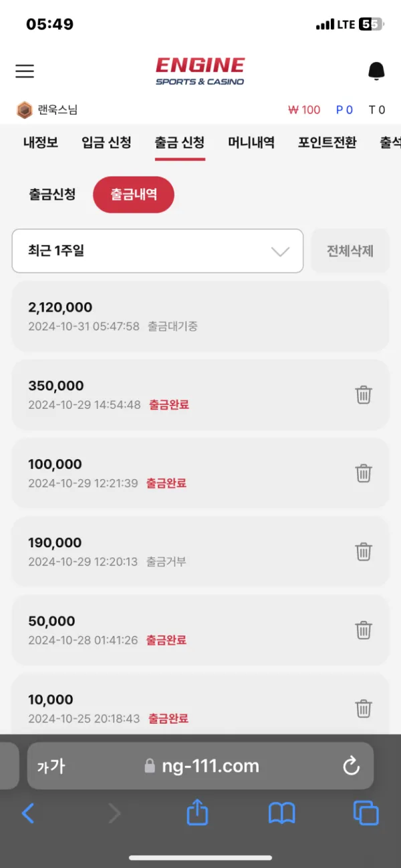Delete the 100,000 withdrawal entry
The width and height of the screenshot is (401, 868).
point(364,473)
